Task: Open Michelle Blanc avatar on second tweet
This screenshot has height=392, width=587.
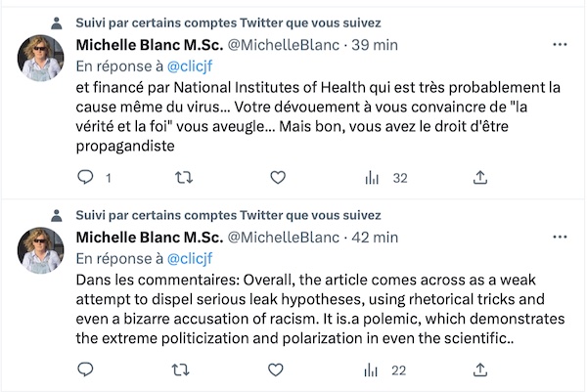Action: click(40, 250)
